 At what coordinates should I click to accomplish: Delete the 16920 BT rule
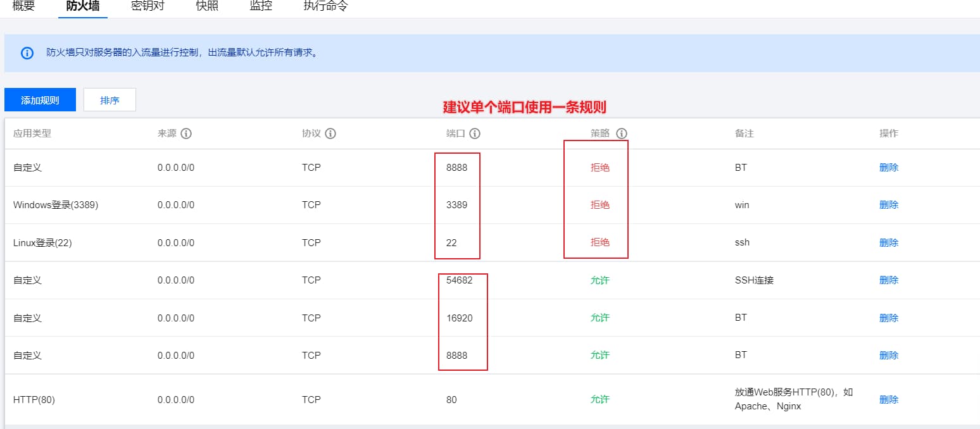click(889, 318)
